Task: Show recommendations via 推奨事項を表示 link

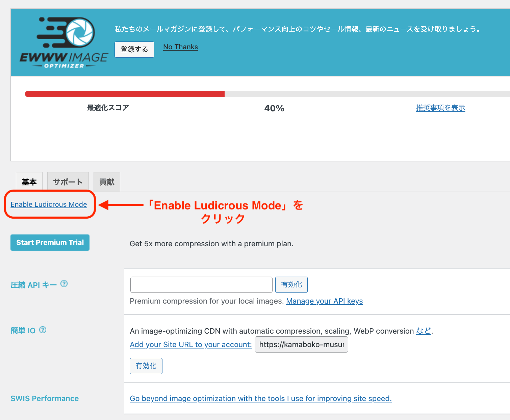Action: coord(440,108)
